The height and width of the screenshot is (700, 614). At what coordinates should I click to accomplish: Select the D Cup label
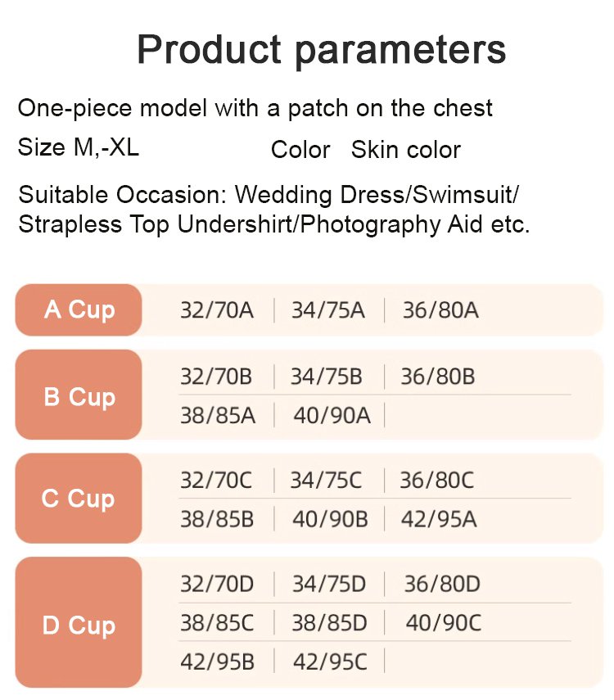point(79,625)
